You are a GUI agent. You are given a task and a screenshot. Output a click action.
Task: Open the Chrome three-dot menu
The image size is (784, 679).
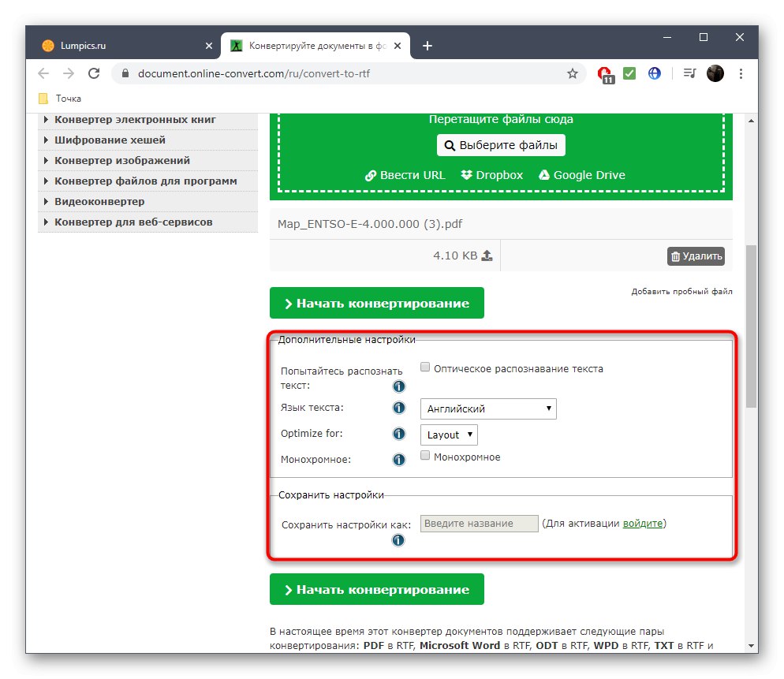tap(741, 73)
